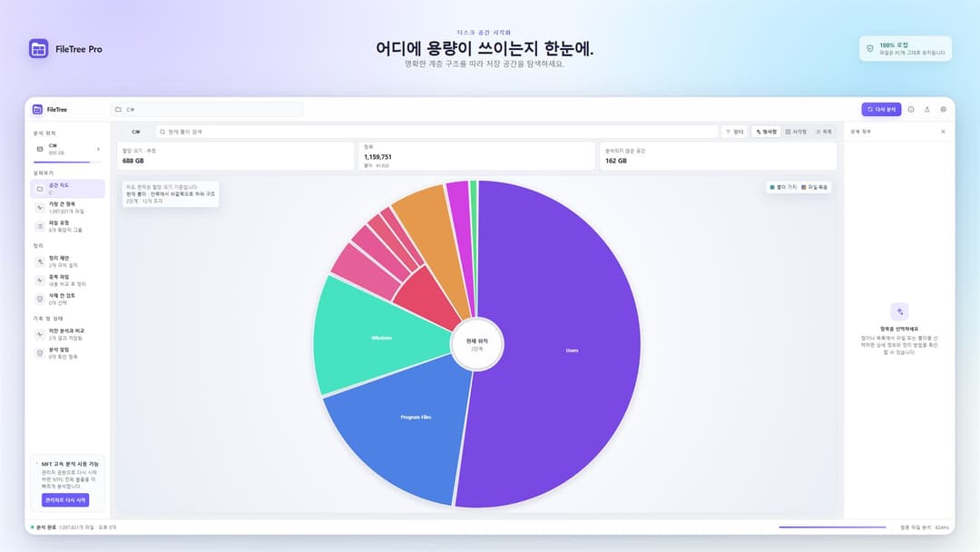
Task: Open the 가장 큰 항목 (largest items) sidebar item
Action: pos(67,208)
